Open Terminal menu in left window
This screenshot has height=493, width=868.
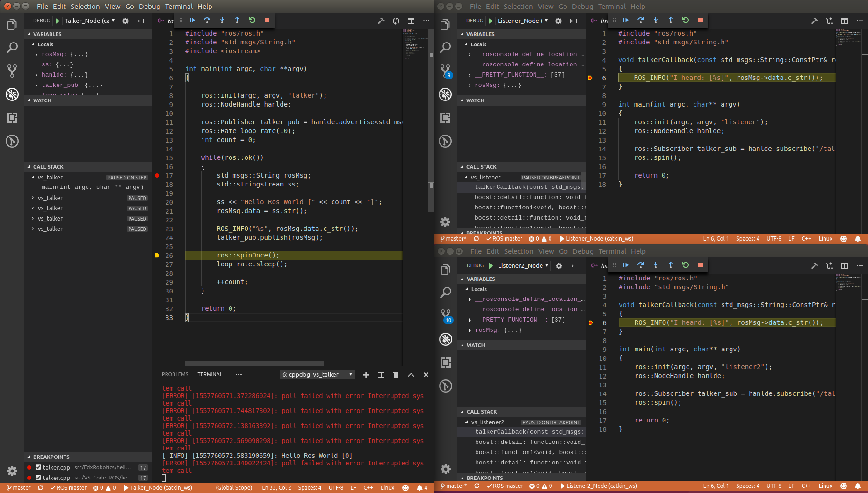pos(179,7)
